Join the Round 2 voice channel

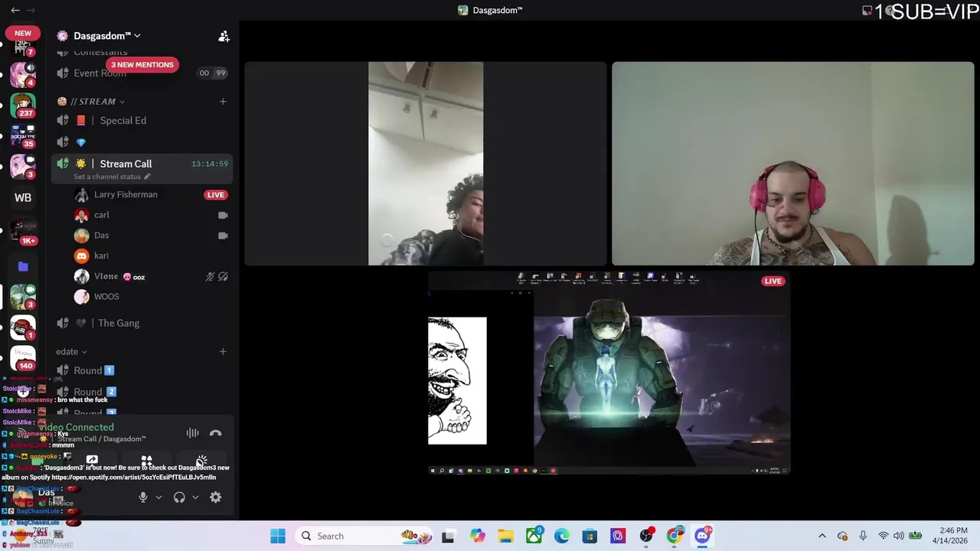point(142,392)
